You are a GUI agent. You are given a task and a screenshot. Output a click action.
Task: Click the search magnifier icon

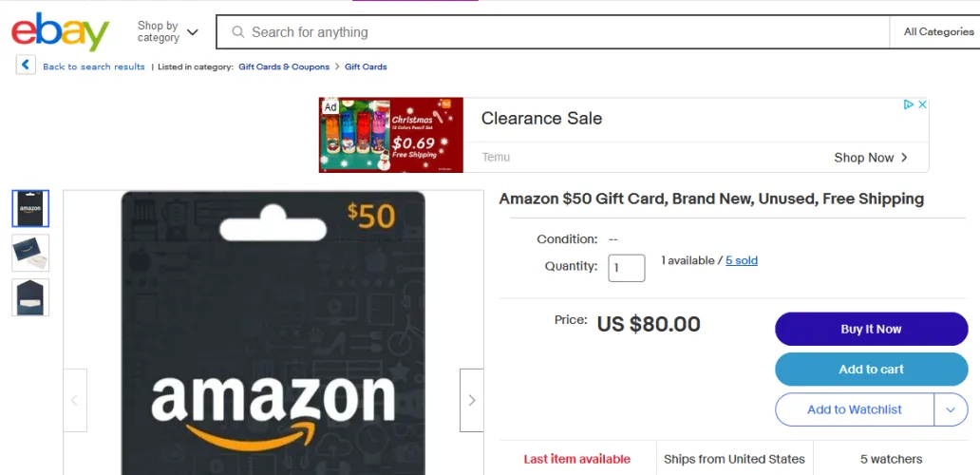point(237,32)
